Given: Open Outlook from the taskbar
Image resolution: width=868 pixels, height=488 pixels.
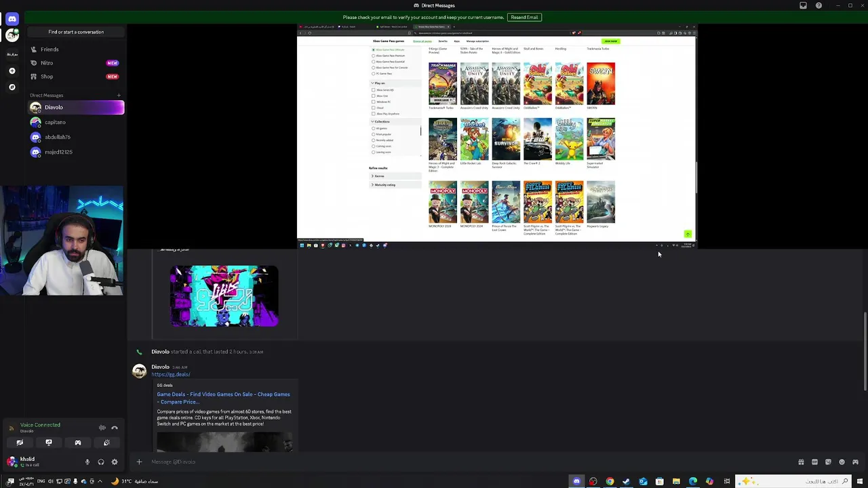Looking at the screenshot, I should [643, 482].
